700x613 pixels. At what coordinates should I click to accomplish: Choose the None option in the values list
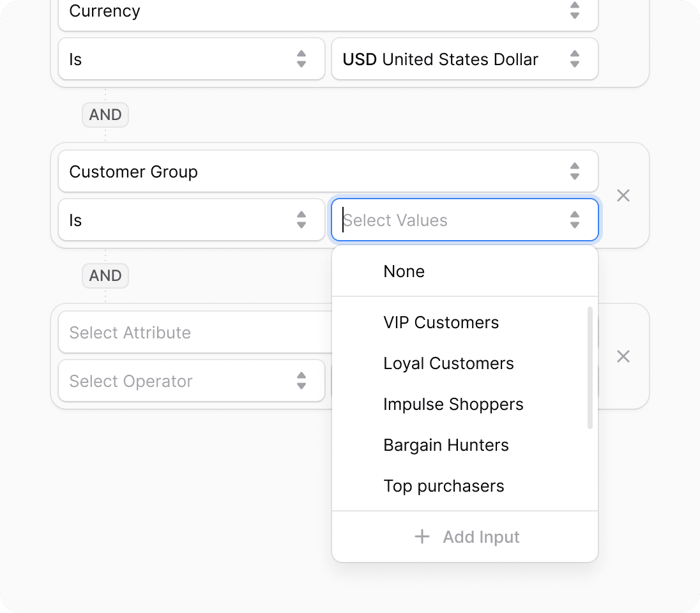pyautogui.click(x=404, y=271)
